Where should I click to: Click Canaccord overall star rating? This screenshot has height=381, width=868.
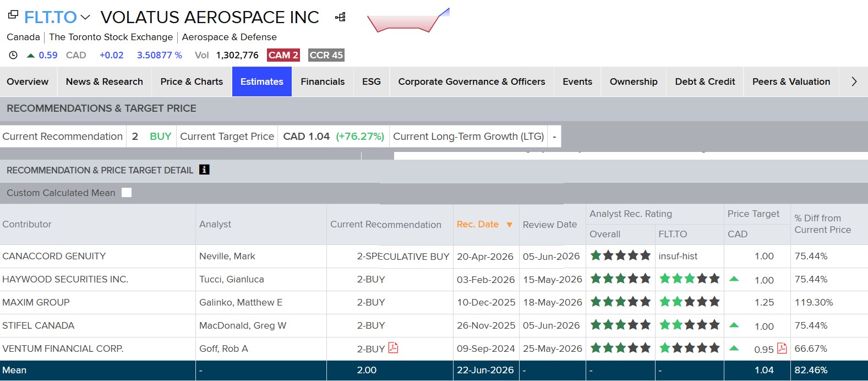[x=620, y=255]
